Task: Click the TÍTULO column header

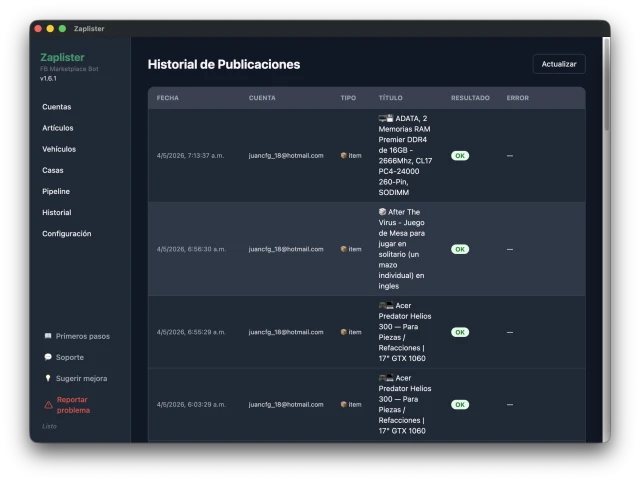Action: 391,98
